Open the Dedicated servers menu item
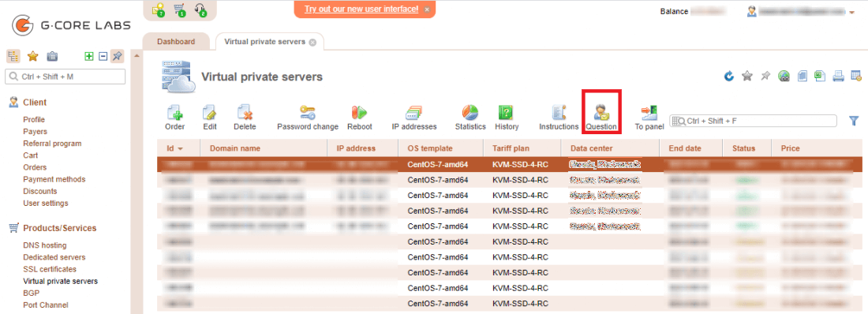Screen dimensions: 868x314 coord(54,257)
